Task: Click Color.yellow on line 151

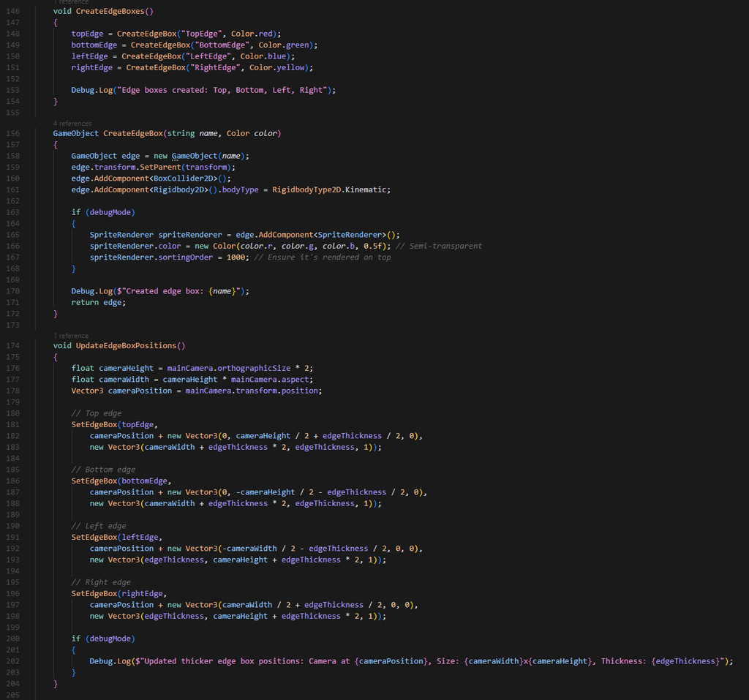Action: (x=277, y=67)
